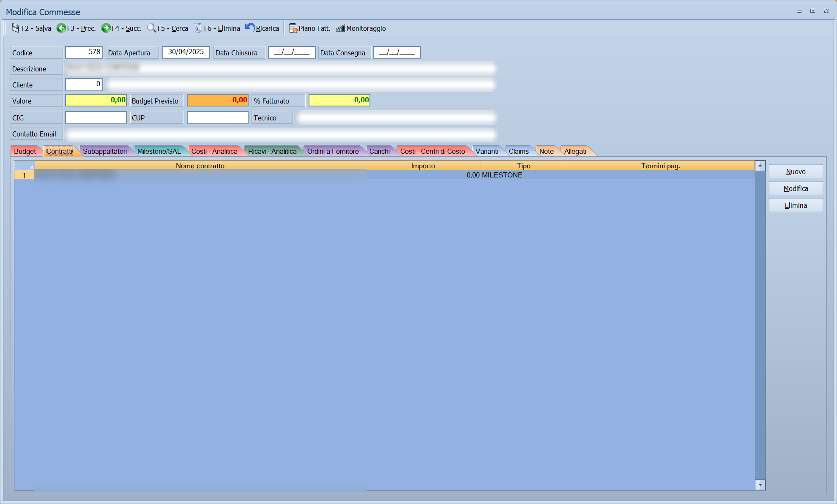Click the grid scrollbar up arrow
The height and width of the screenshot is (504, 837).
(x=760, y=166)
